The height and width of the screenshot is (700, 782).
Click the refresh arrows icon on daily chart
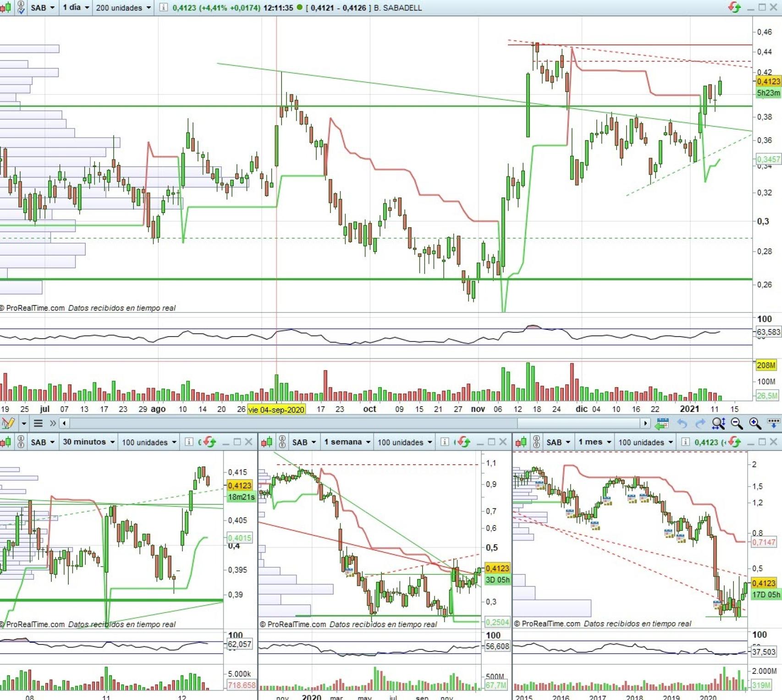point(734,7)
